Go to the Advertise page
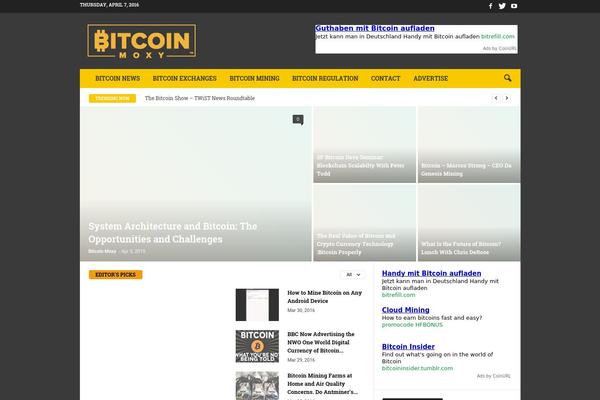Image resolution: width=600 pixels, height=400 pixels. coord(430,78)
